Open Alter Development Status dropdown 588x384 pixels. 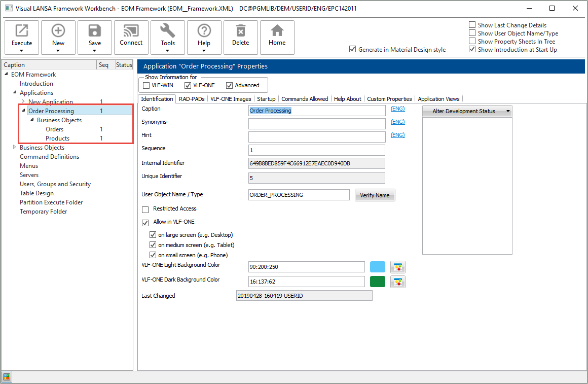(467, 111)
